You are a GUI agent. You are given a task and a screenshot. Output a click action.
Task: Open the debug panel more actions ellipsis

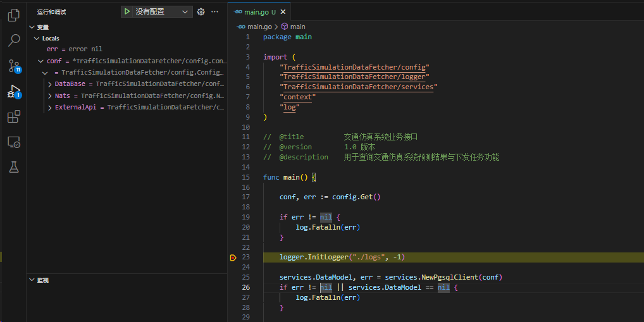point(215,11)
